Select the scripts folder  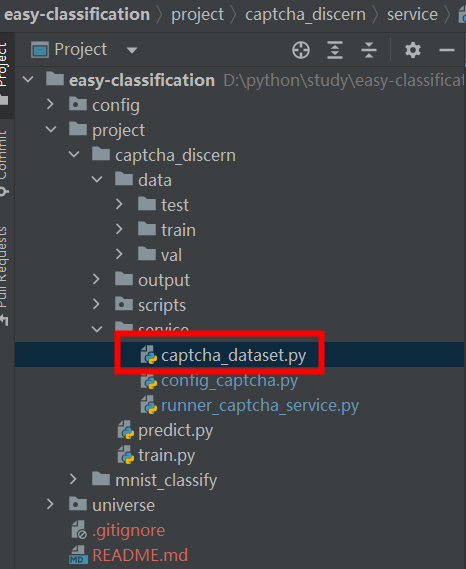tap(162, 306)
